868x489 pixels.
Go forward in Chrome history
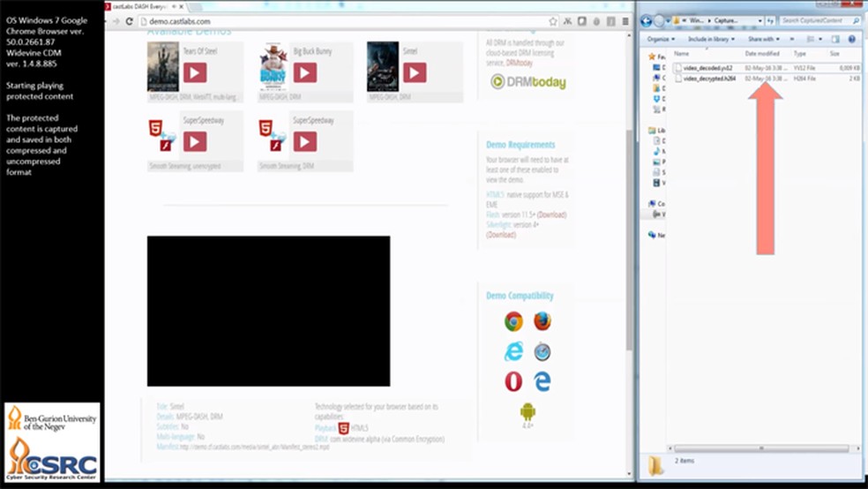[116, 21]
